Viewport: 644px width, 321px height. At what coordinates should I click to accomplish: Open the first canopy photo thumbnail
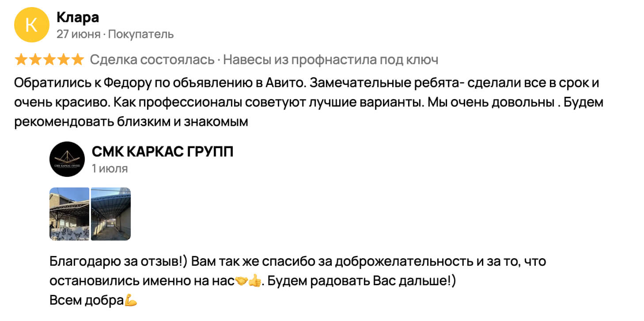coord(69,214)
